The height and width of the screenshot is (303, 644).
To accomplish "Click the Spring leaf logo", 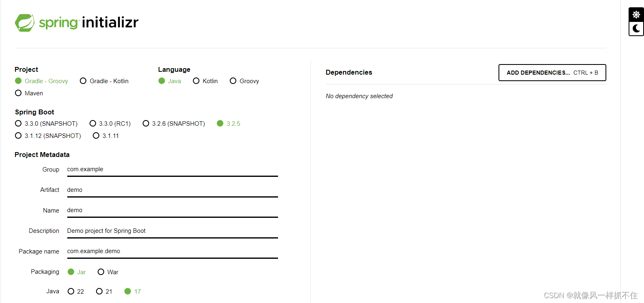I will pyautogui.click(x=25, y=23).
